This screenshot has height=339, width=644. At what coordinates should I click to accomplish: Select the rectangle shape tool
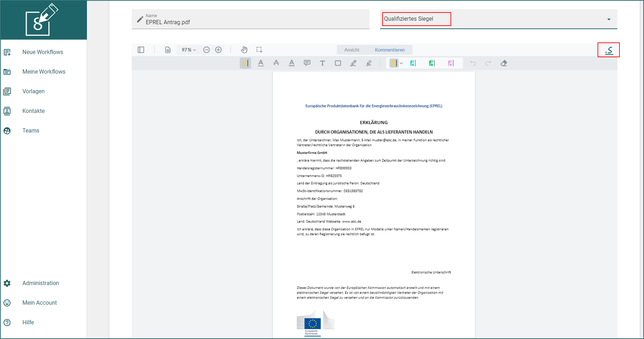[338, 63]
